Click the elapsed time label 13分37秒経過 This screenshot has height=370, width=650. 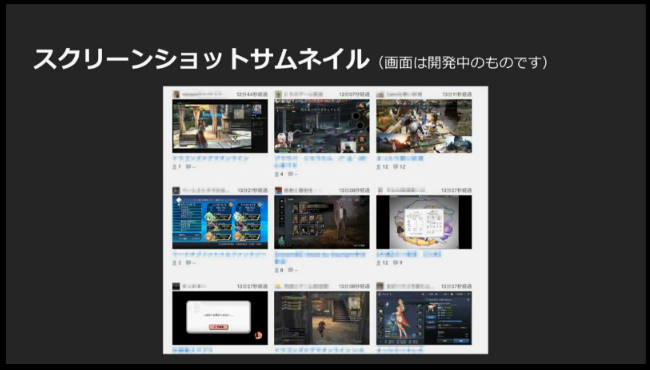pyautogui.click(x=456, y=286)
